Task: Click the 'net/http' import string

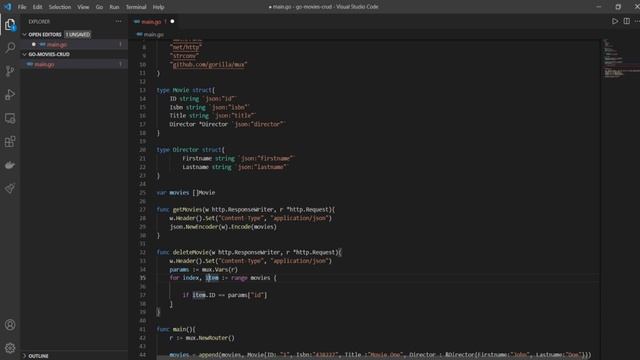Action: point(186,47)
